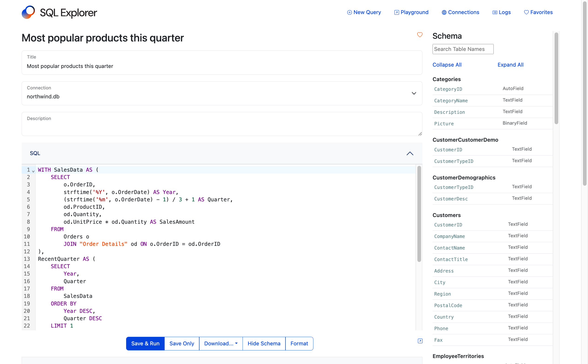Click the Hide Schema button
Viewport: 588px width, 364px height.
tap(264, 343)
